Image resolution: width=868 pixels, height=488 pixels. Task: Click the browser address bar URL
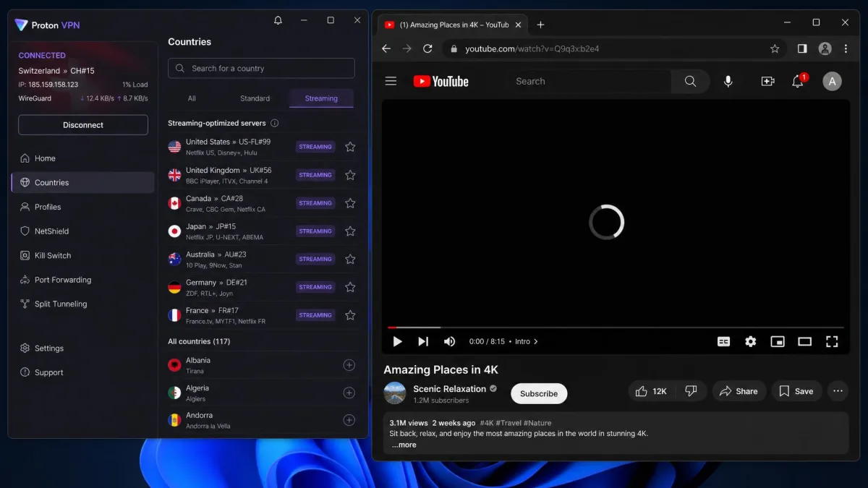[x=532, y=48]
